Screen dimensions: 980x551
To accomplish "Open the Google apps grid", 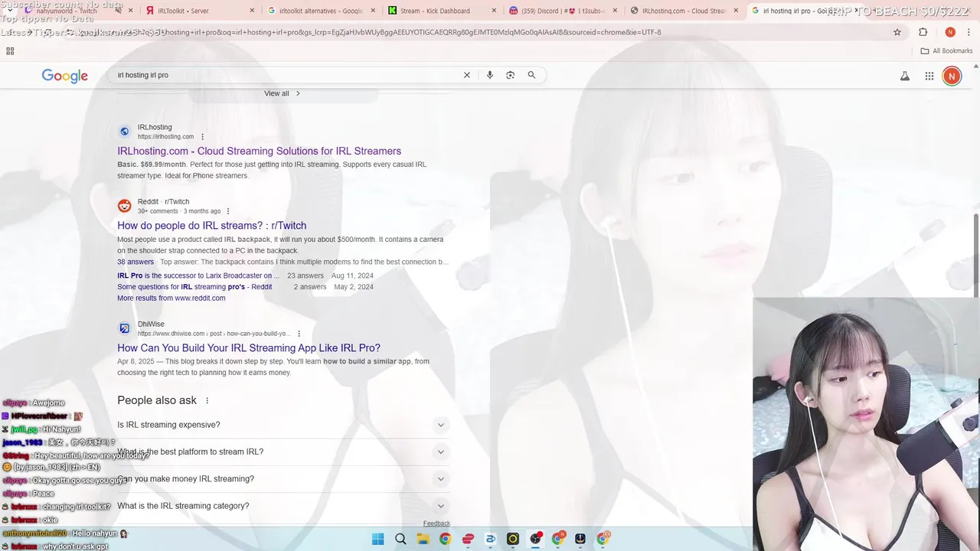I will (929, 76).
